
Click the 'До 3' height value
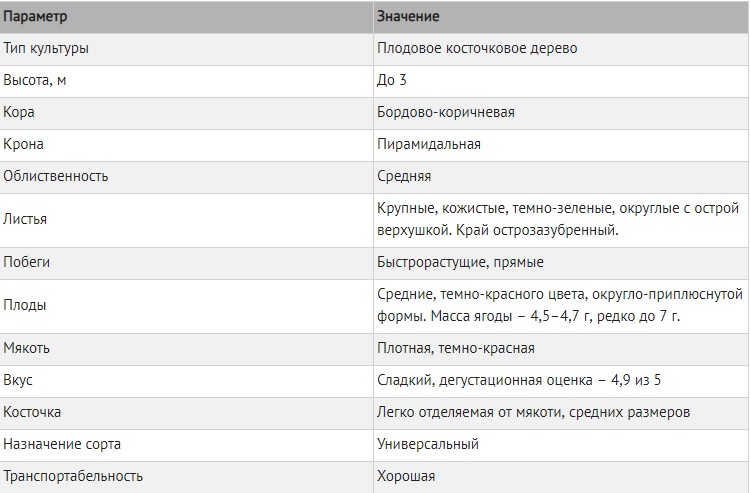(392, 79)
